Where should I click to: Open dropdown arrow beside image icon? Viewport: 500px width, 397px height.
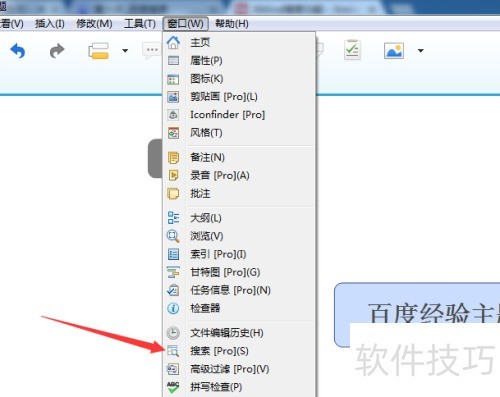coord(421,51)
